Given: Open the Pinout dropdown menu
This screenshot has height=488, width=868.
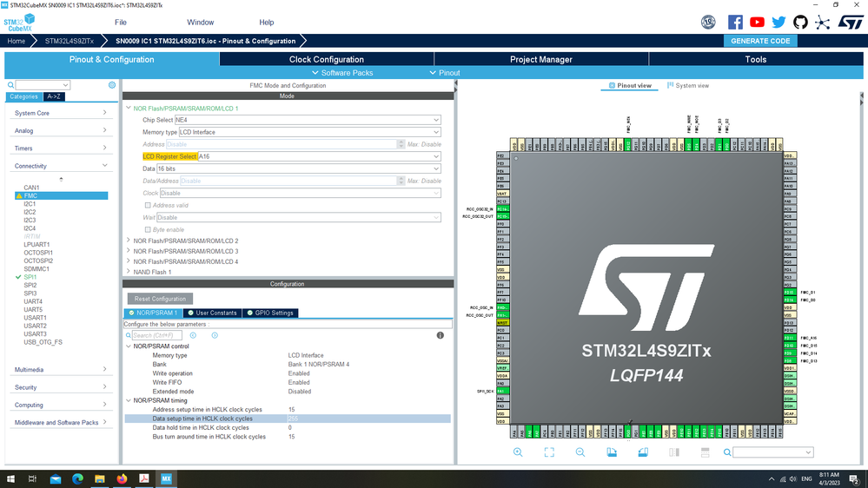Looking at the screenshot, I should pos(445,73).
